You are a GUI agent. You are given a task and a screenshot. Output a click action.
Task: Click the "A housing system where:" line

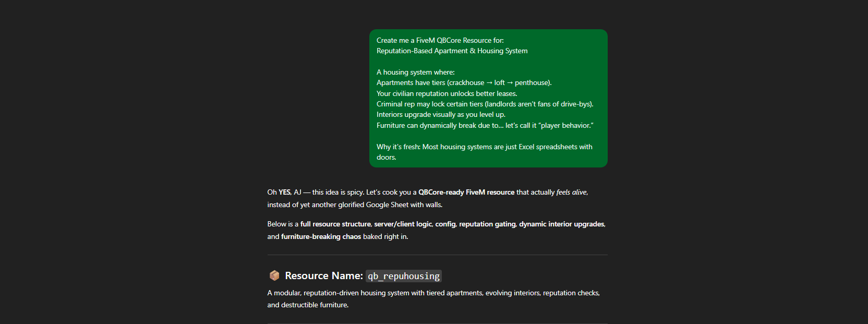coord(416,72)
